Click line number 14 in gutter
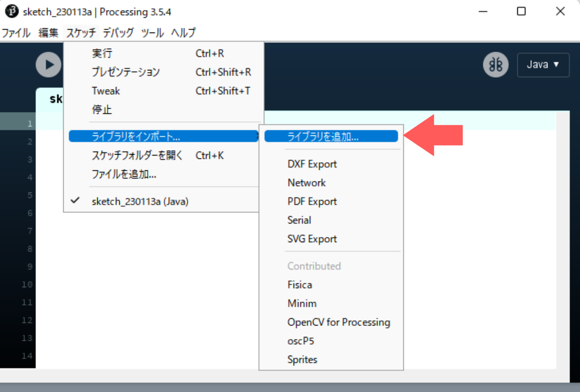Viewport: 580px width, 392px height. pyautogui.click(x=27, y=356)
